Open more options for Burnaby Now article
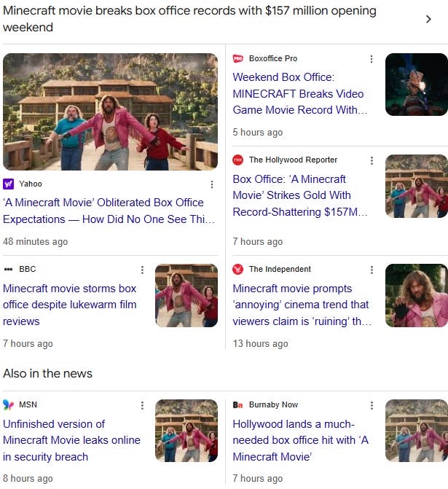 pos(372,405)
